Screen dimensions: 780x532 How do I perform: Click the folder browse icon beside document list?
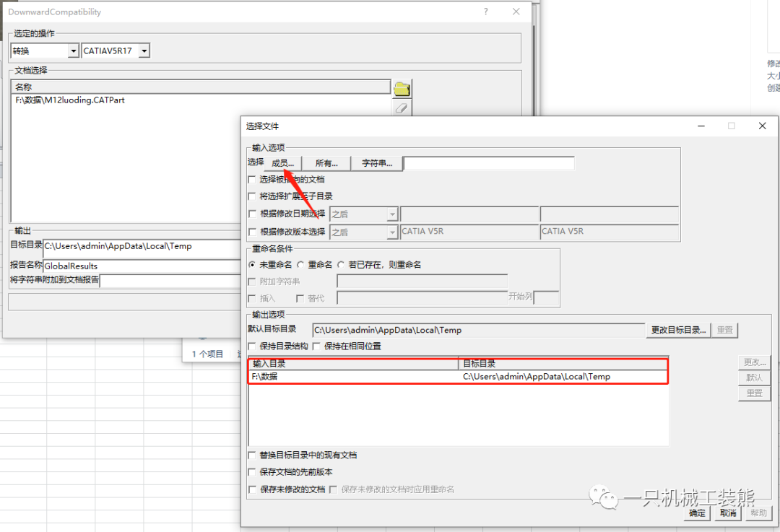[x=402, y=89]
